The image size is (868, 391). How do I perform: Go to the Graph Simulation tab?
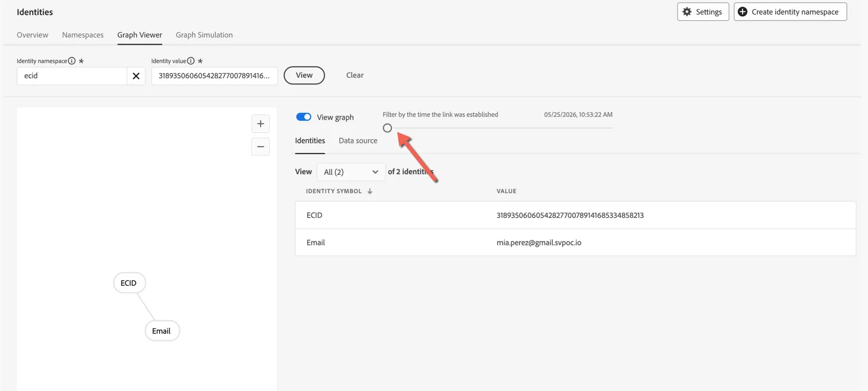point(204,34)
